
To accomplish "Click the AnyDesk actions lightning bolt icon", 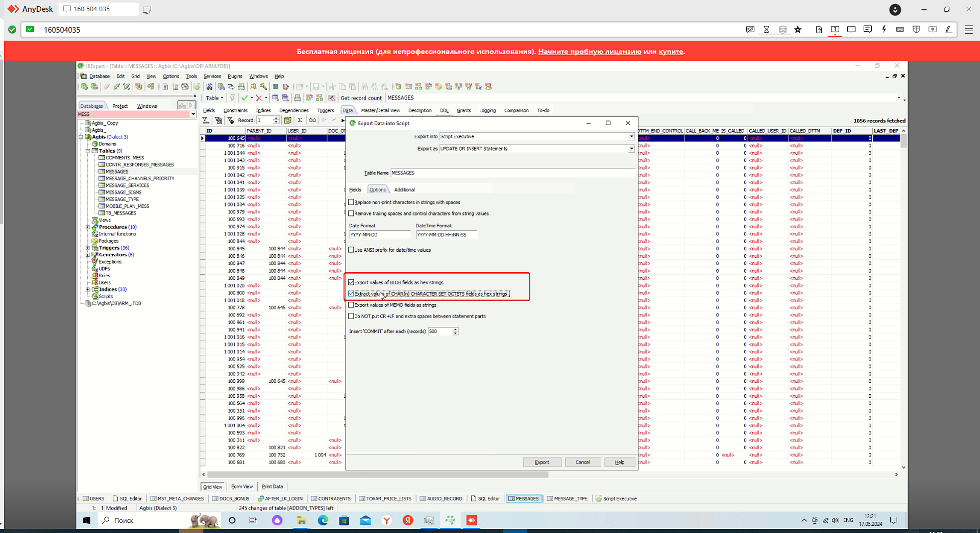I will click(x=884, y=30).
